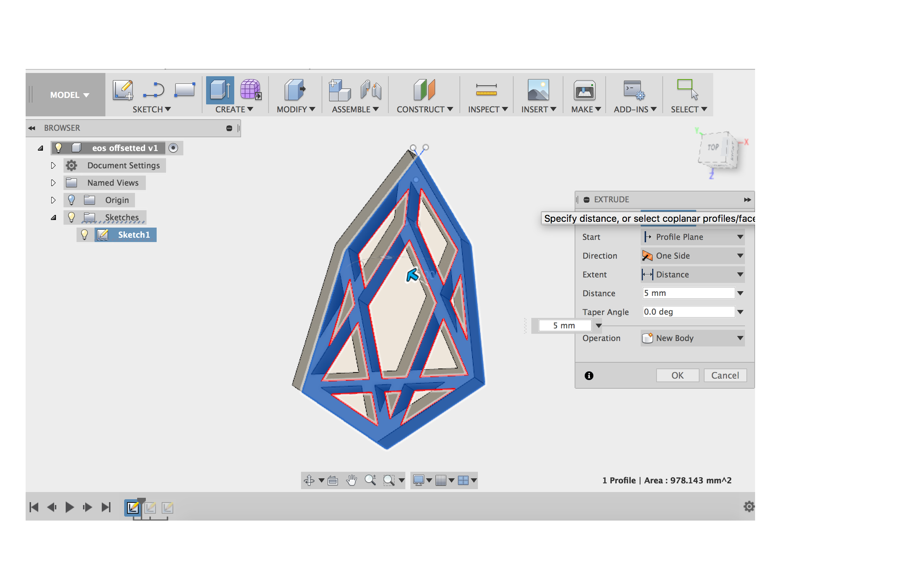Open the Extent Distance dropdown

[x=693, y=275]
